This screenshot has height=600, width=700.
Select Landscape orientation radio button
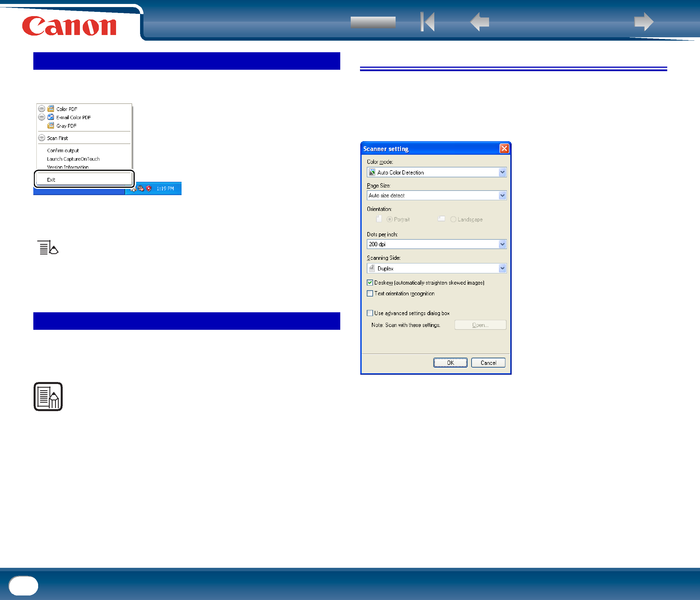tap(453, 219)
